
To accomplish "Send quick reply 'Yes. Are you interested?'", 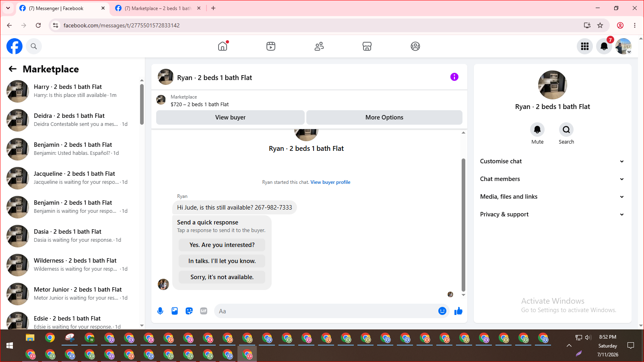I will pos(222,245).
